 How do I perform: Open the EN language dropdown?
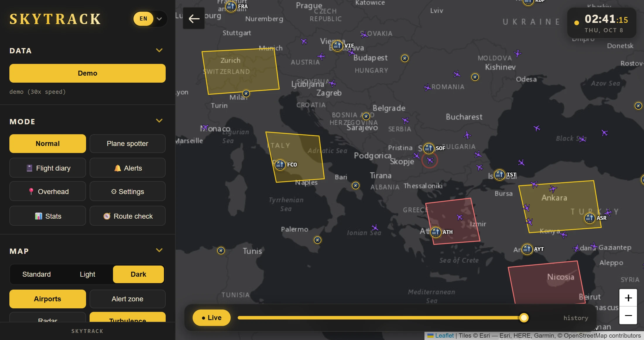tap(150, 19)
